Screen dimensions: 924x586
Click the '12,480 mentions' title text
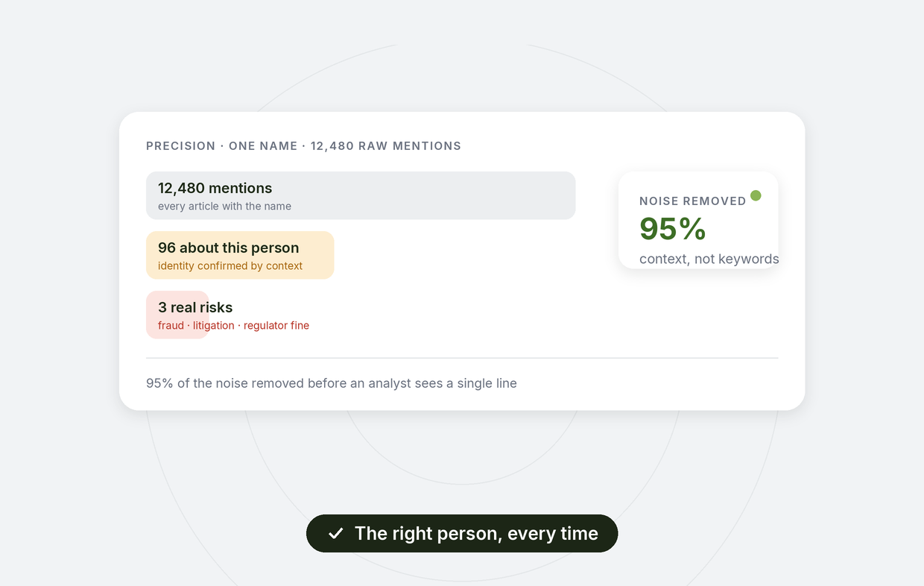[215, 189]
